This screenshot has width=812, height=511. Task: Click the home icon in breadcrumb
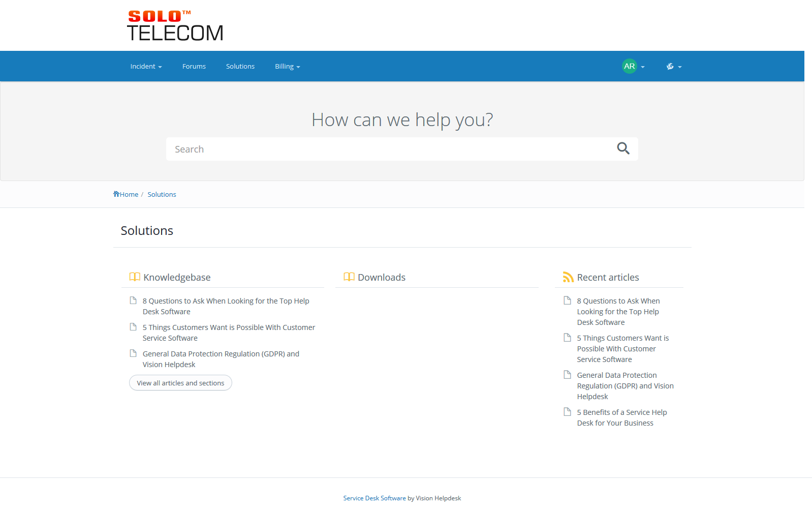116,194
